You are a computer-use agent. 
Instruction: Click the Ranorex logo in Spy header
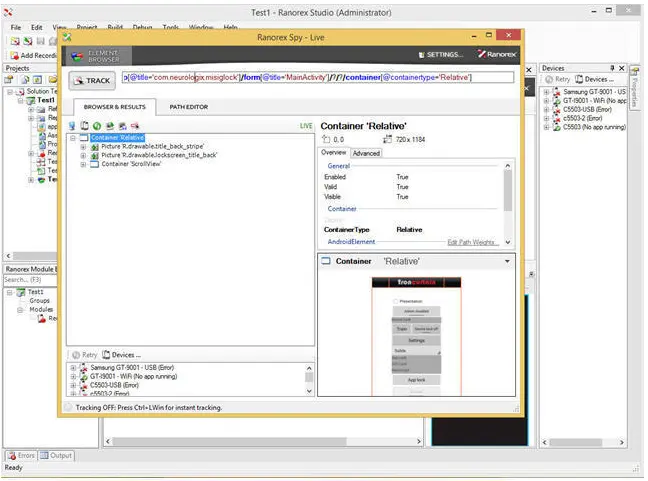tap(497, 54)
